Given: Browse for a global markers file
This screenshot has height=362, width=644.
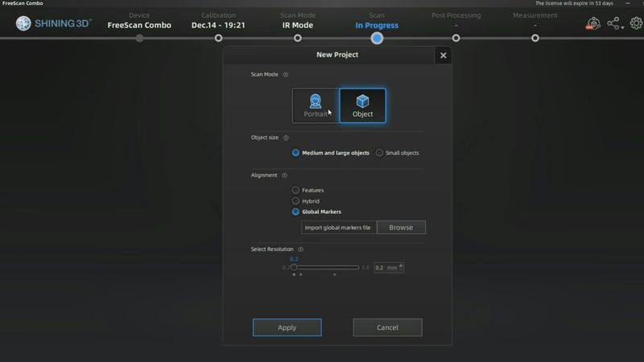Looking at the screenshot, I should [401, 228].
